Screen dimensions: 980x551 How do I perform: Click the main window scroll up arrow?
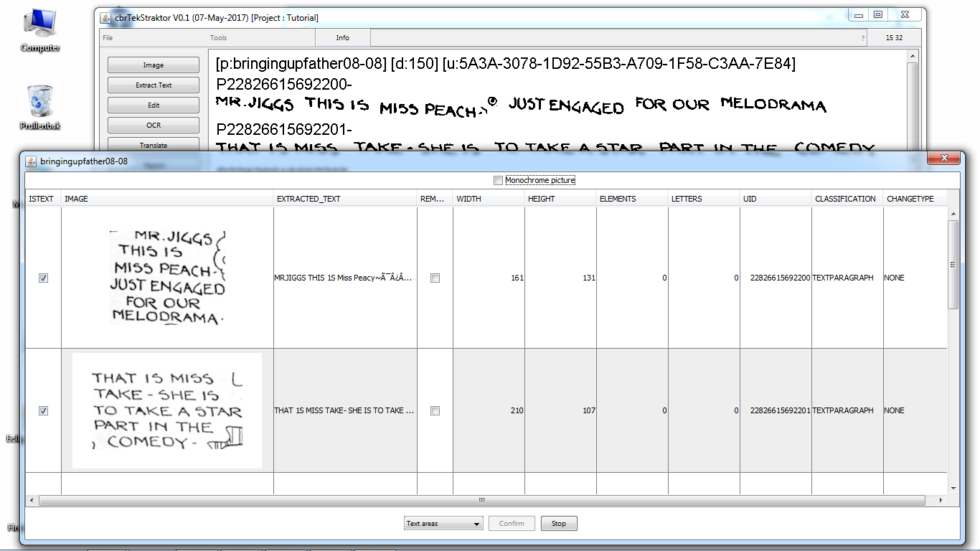point(913,56)
